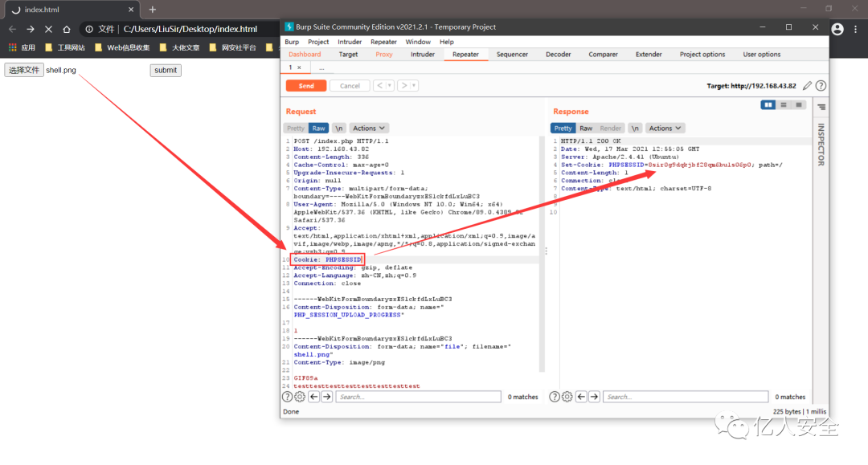Select side-by-side layout icon
Image resolution: width=868 pixels, height=465 pixels.
point(768,105)
